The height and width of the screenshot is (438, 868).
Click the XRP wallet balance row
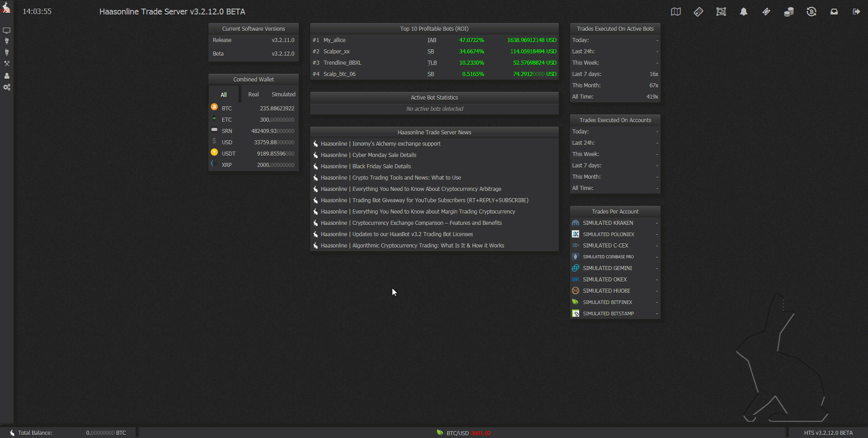[254, 165]
